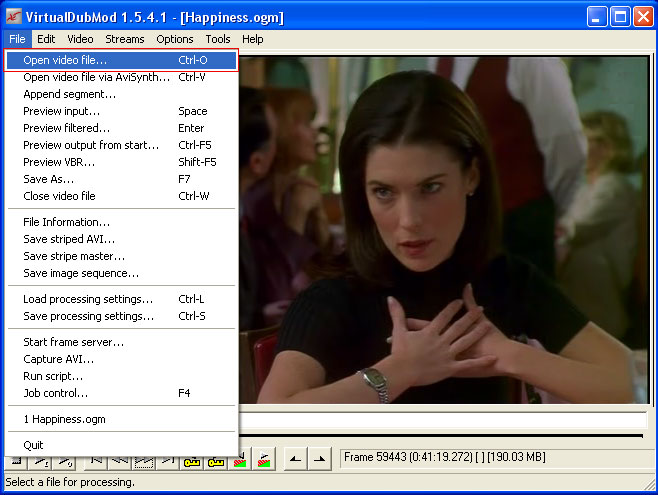Minimize the VirtualDubMod window
Image resolution: width=658 pixels, height=495 pixels.
tap(597, 17)
